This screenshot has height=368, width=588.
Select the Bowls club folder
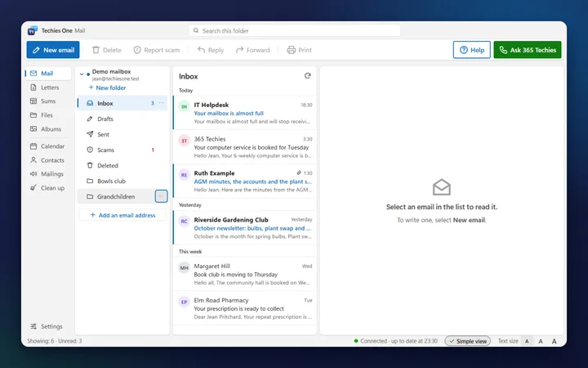[122, 181]
